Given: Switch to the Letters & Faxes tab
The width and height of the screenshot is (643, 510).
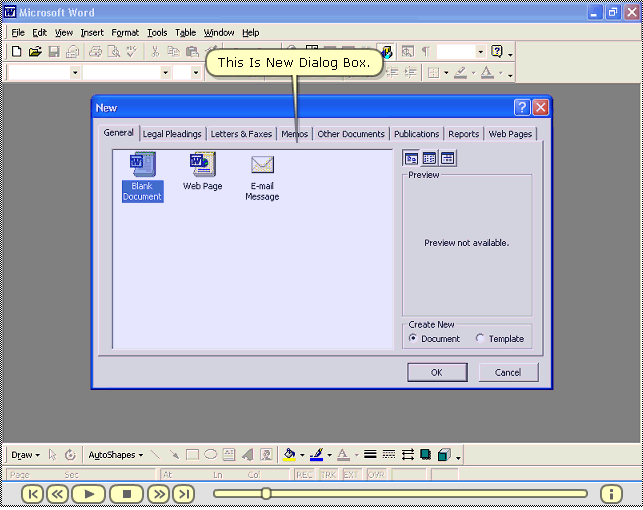Looking at the screenshot, I should [241, 134].
